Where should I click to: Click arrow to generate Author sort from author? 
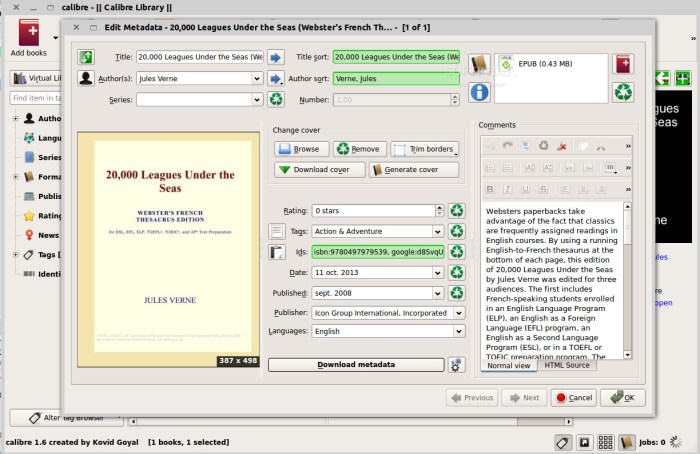pos(276,79)
